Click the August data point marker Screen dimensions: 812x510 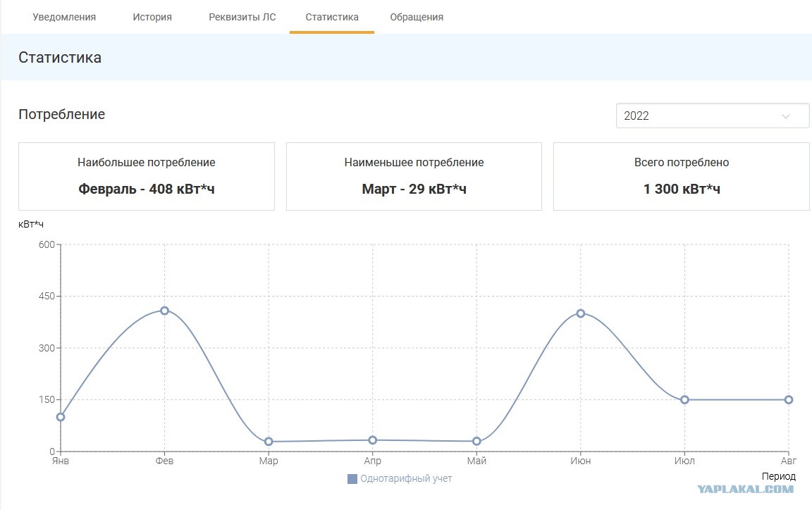click(788, 399)
